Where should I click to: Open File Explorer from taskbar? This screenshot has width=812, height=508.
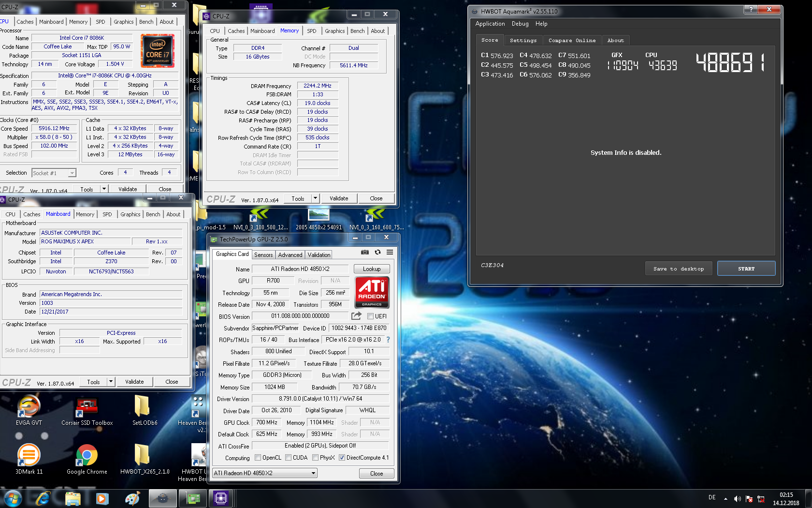72,498
